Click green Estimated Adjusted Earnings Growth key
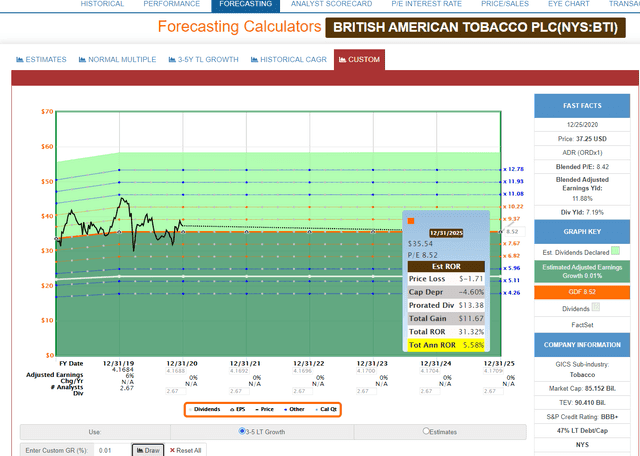The image size is (640, 456). [582, 271]
